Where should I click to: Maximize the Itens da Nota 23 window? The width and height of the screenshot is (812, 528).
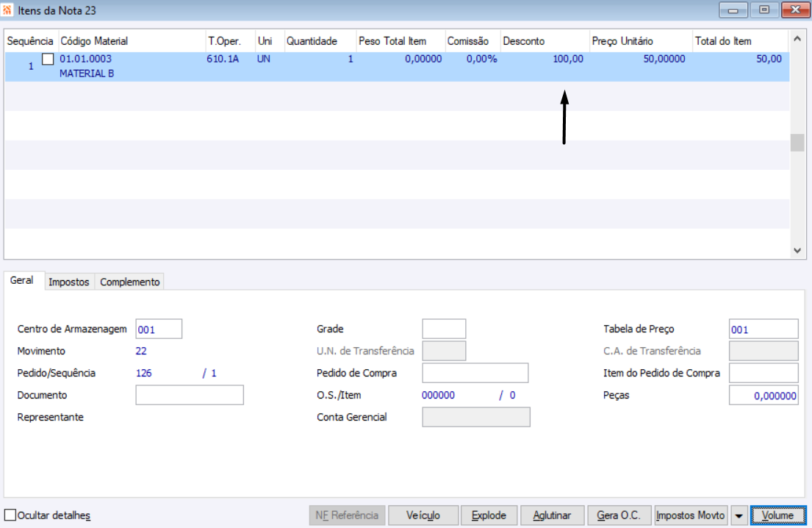764,10
